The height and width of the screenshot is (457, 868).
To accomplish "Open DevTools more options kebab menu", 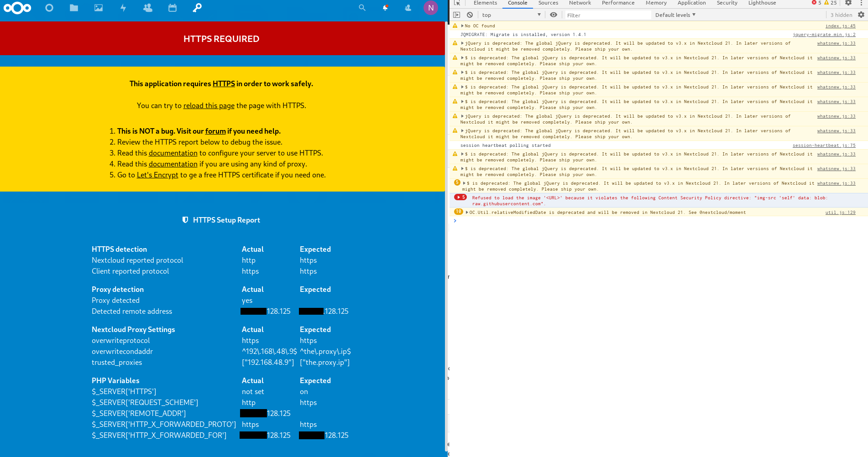I will coord(861,3).
